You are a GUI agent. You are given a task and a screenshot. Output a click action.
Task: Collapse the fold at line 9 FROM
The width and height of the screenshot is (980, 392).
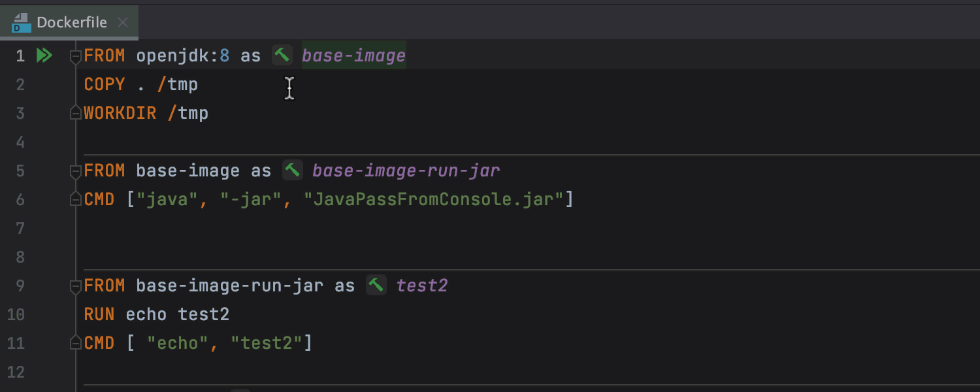coord(75,286)
